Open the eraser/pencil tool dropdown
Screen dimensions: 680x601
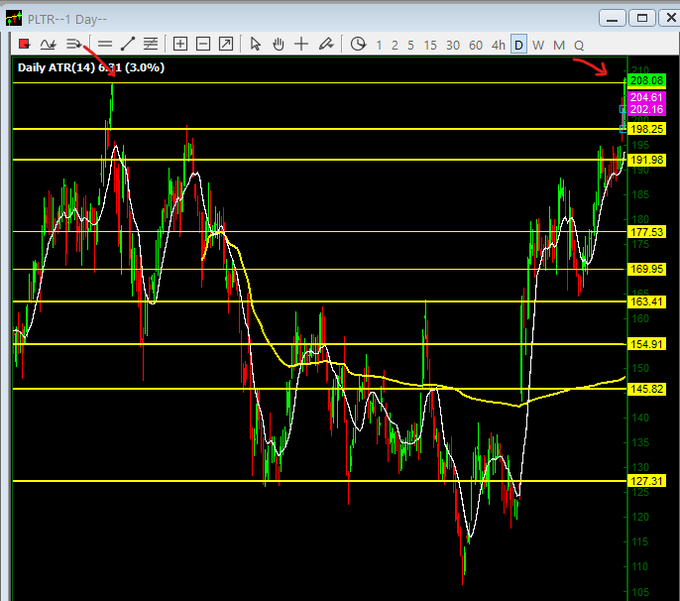point(326,44)
